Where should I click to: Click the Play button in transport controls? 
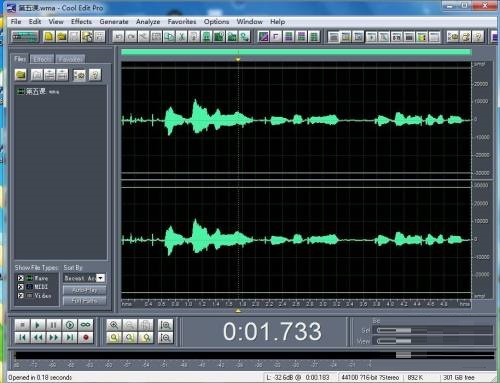37,324
